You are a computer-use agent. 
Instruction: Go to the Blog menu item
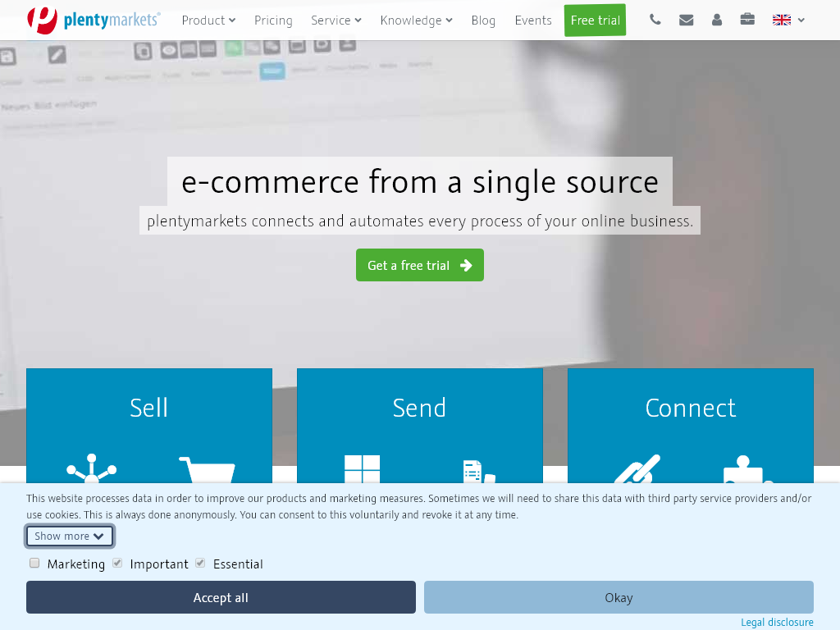483,21
